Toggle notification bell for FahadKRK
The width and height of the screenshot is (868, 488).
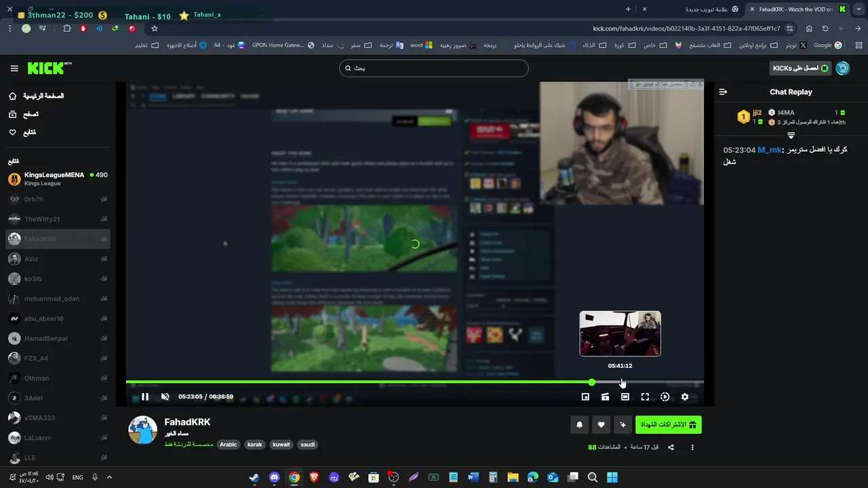tap(579, 425)
